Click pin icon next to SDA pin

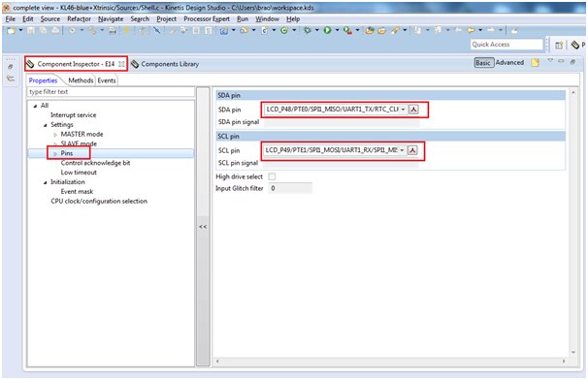[x=413, y=110]
